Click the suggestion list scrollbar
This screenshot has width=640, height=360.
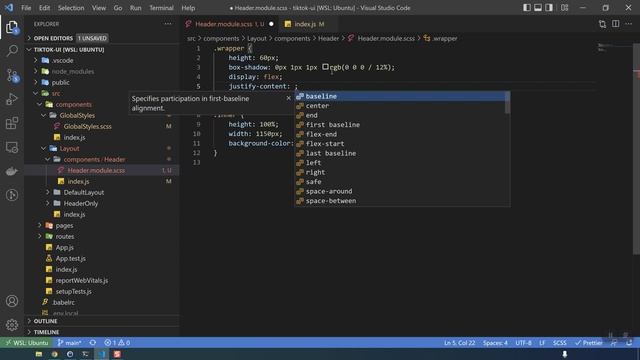pyautogui.click(x=507, y=102)
